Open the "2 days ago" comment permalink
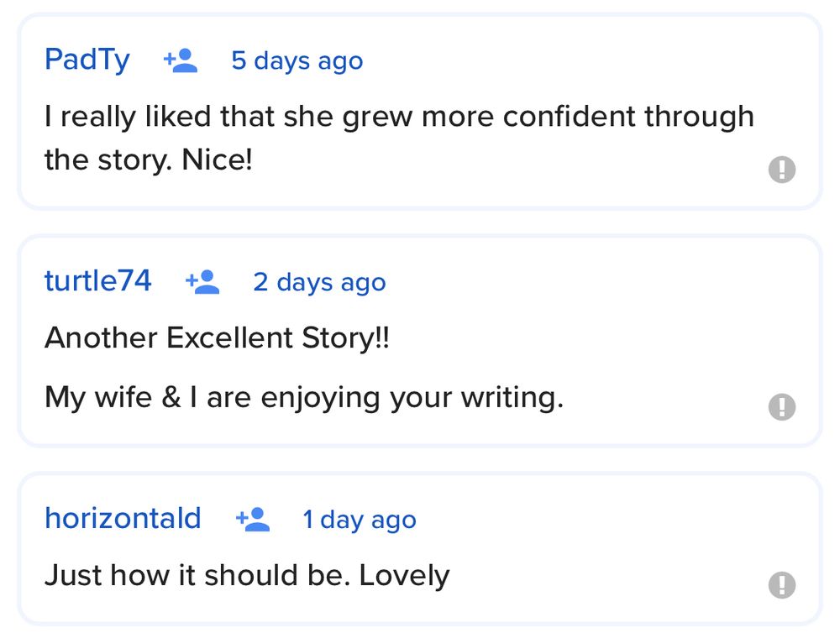Screen dimensions: 840x633 [x=319, y=282]
